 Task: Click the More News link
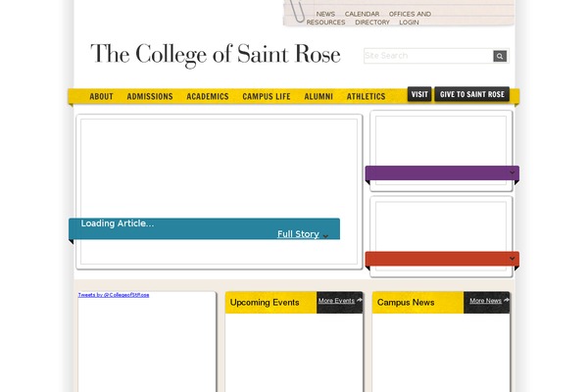(485, 301)
